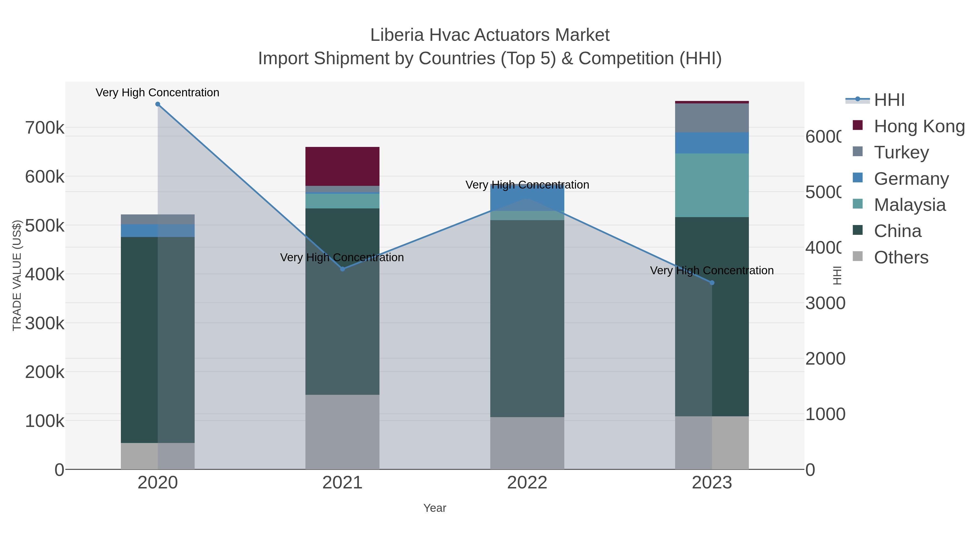Toggle the Hong Kong legend entry
The image size is (980, 551).
[x=909, y=126]
